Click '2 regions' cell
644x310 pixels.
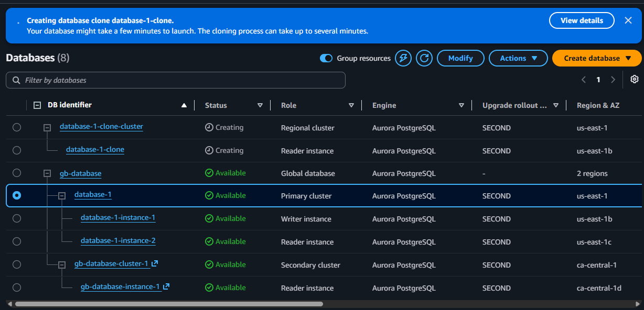(x=592, y=173)
